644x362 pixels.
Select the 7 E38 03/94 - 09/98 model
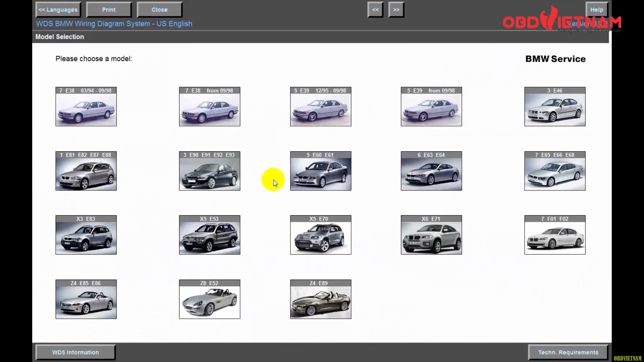click(86, 107)
